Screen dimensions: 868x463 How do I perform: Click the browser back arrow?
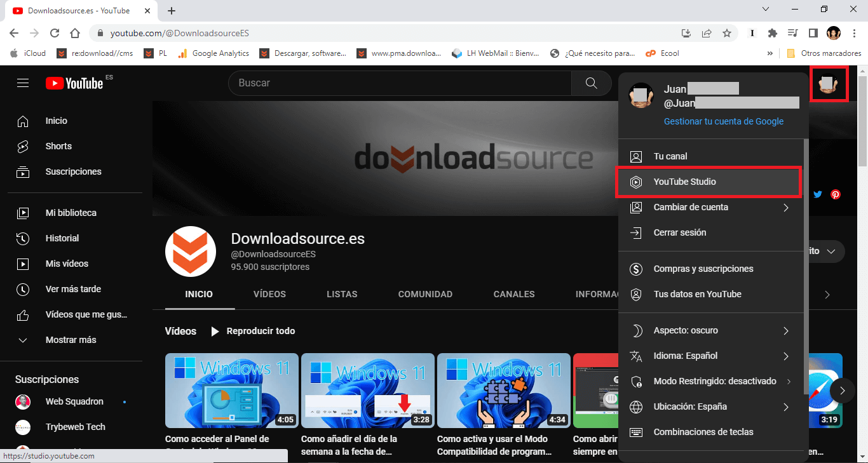pyautogui.click(x=14, y=33)
